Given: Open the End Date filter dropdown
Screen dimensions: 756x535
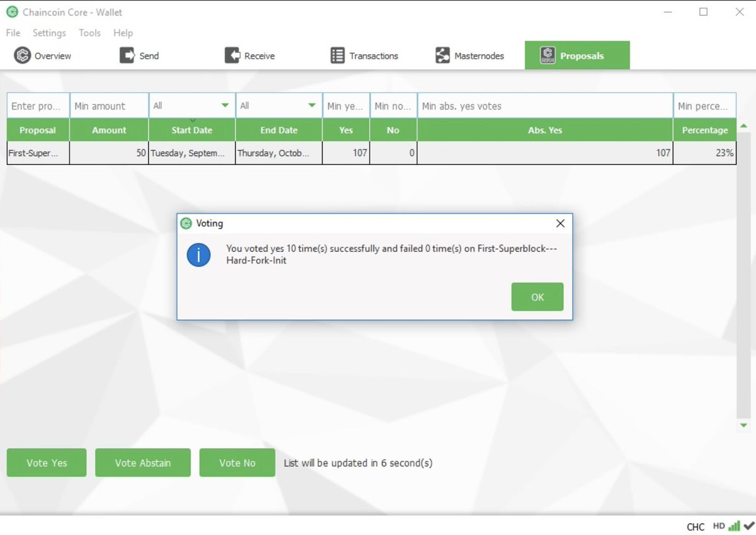Looking at the screenshot, I should [279, 106].
